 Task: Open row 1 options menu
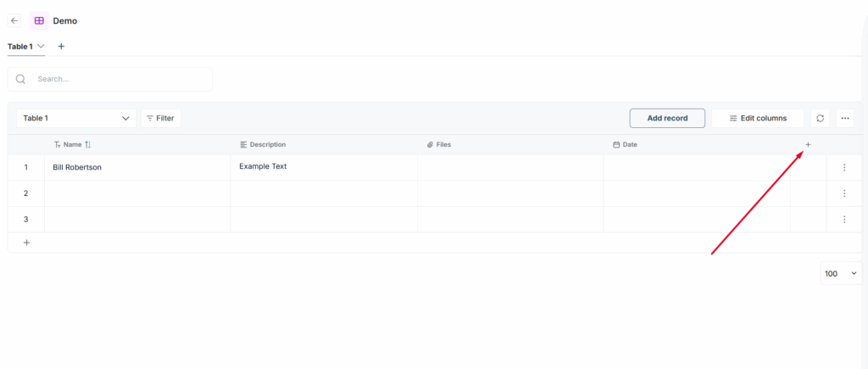tap(844, 168)
